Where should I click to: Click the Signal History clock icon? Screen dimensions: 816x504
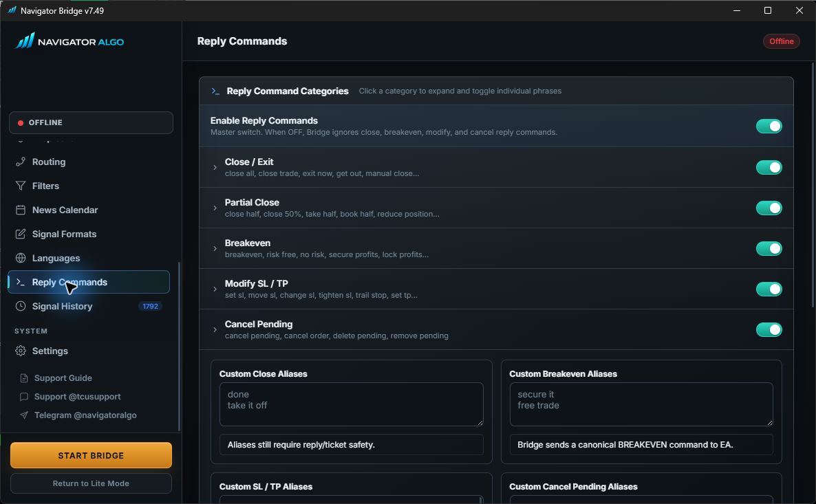pos(20,306)
